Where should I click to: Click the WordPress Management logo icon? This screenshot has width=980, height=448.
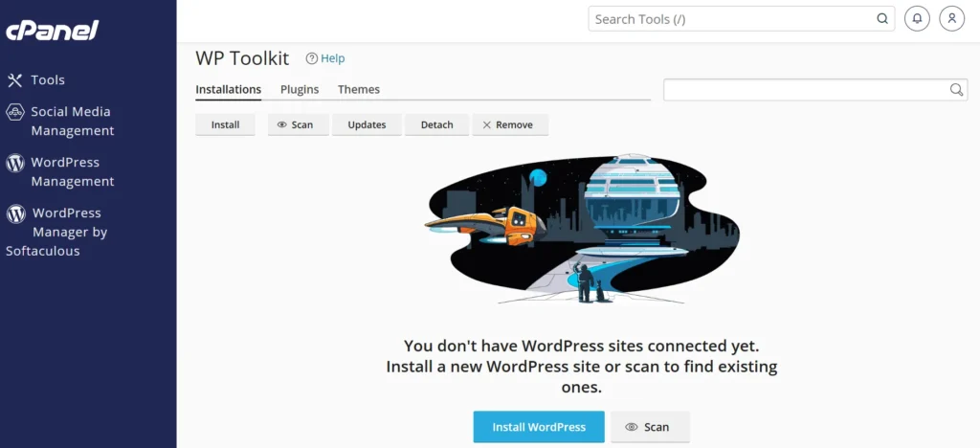tap(15, 163)
